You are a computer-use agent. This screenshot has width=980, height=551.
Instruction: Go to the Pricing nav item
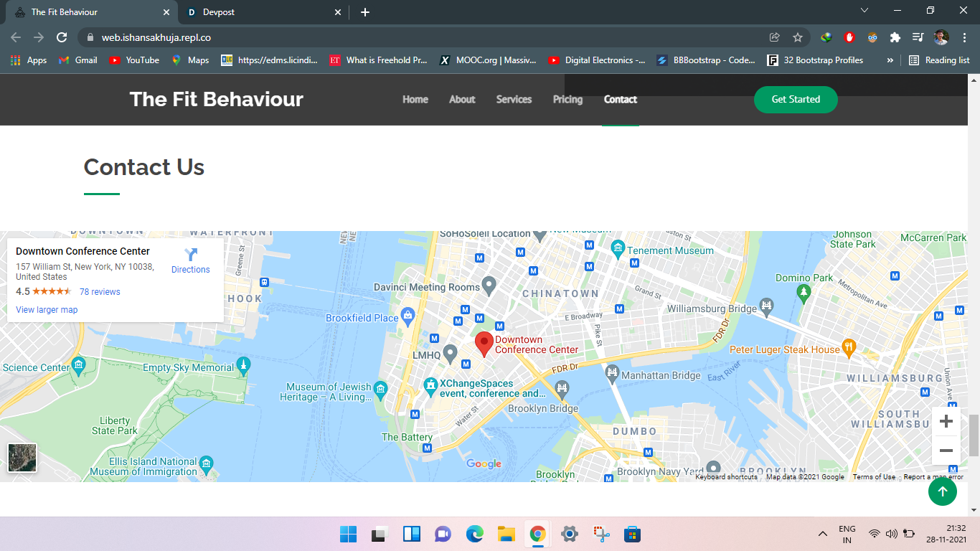[x=567, y=100]
